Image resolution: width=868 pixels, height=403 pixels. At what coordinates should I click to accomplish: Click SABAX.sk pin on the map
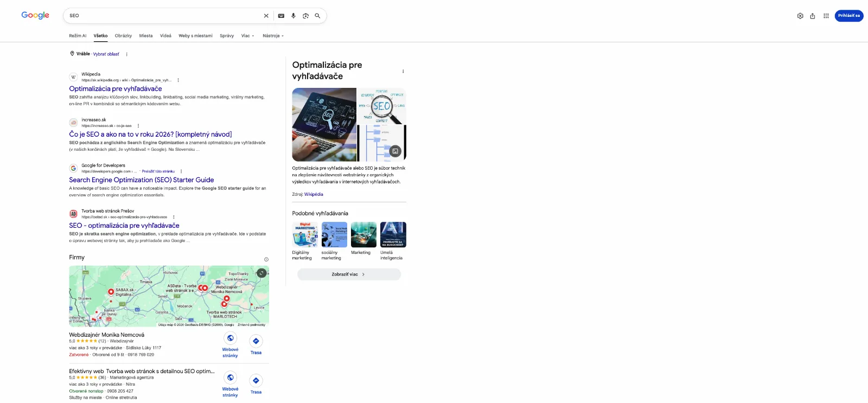click(111, 292)
